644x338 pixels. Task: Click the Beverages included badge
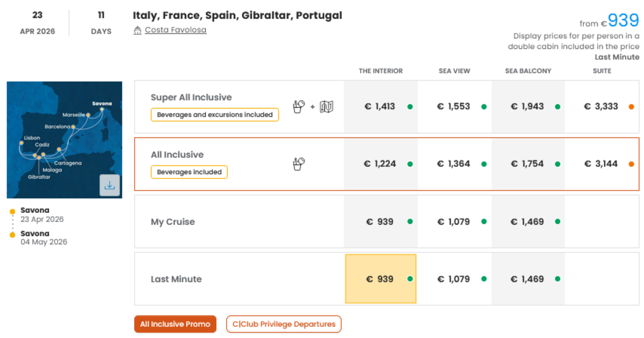tap(189, 172)
